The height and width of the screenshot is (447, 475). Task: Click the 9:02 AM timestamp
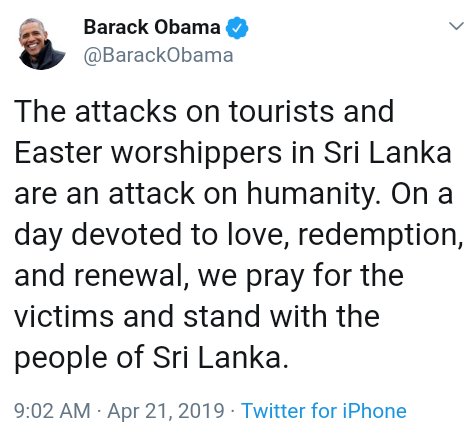(52, 411)
